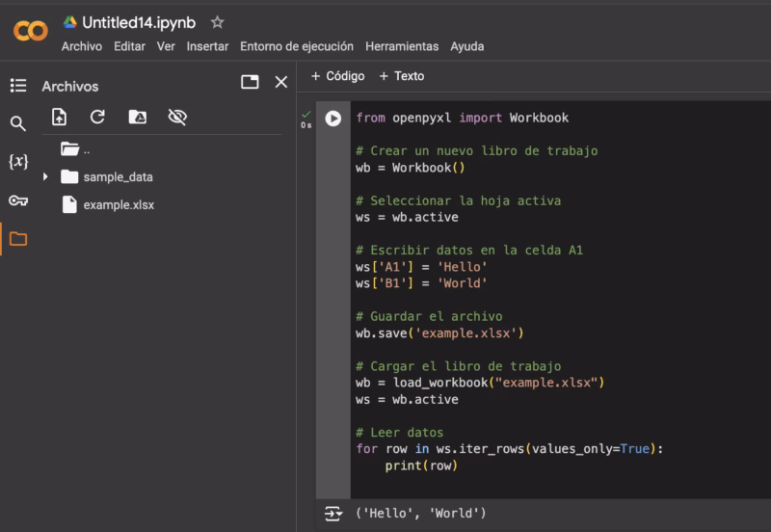The height and width of the screenshot is (532, 771).
Task: Close the Archivos panel
Action: point(281,83)
